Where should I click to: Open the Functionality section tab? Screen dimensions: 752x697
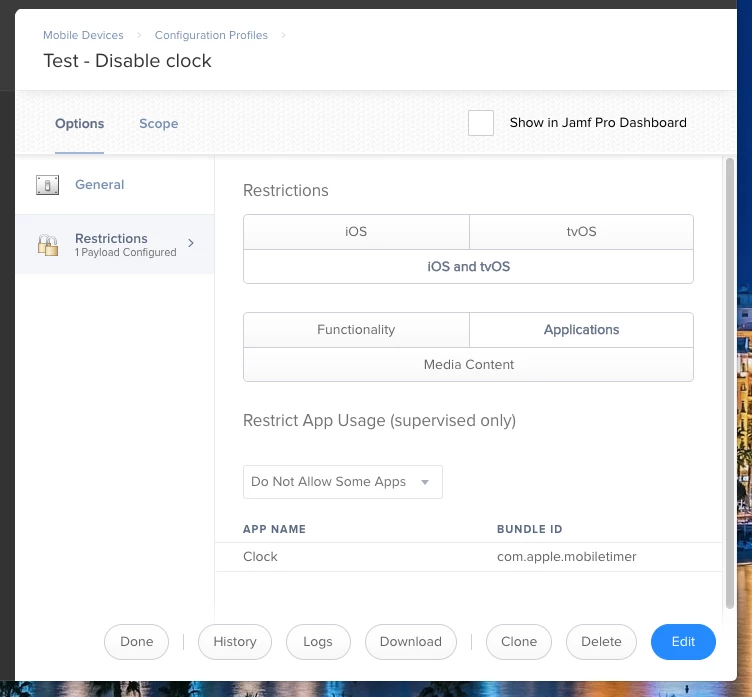coord(356,330)
